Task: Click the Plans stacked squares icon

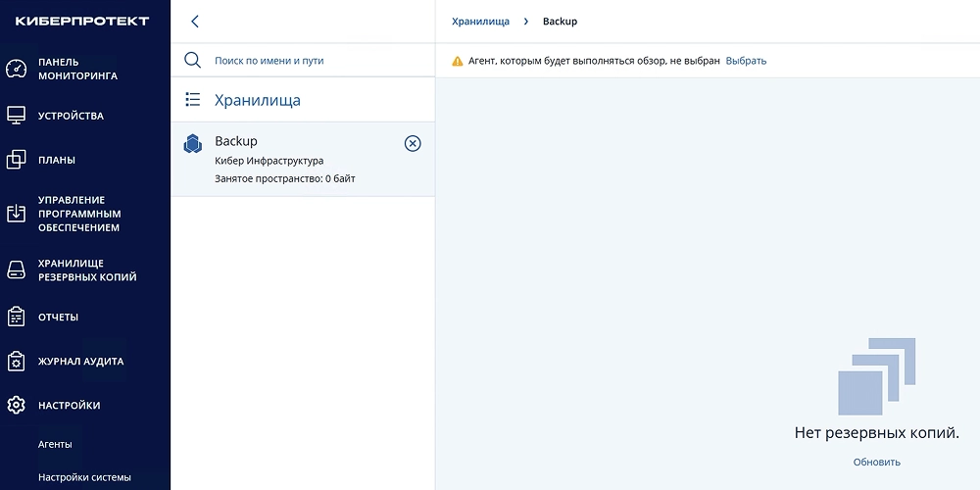Action: (16, 160)
